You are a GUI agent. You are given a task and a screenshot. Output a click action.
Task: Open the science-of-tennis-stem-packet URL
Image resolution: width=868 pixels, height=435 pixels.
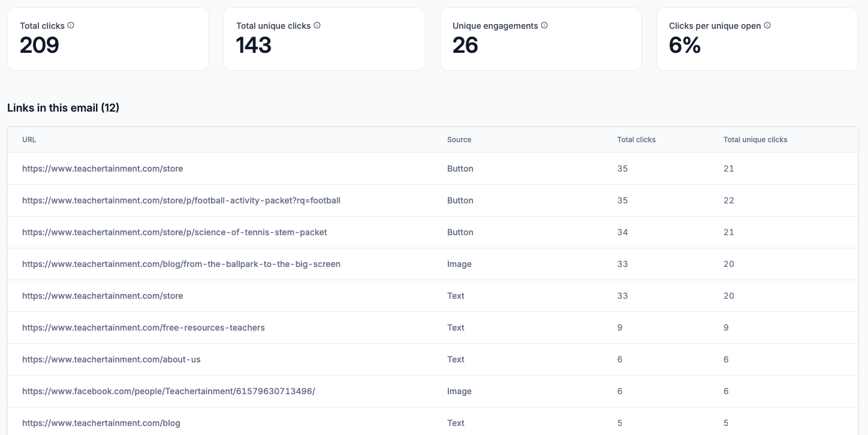click(x=174, y=232)
